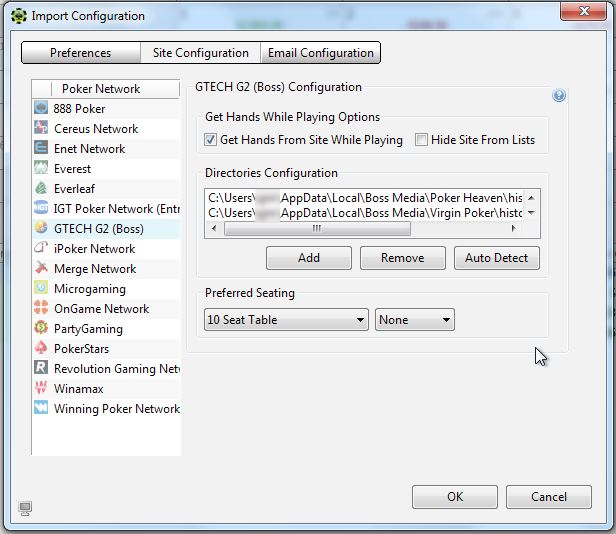Select Winning Poker Network entry
The width and height of the screenshot is (616, 534).
pos(106,409)
